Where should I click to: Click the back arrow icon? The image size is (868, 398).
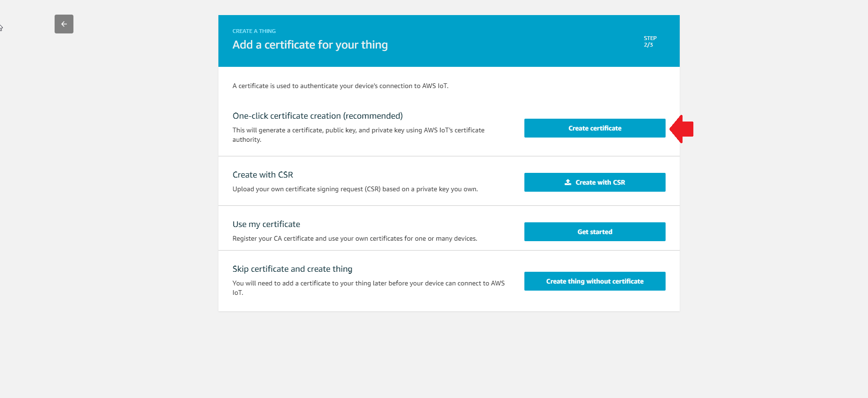pyautogui.click(x=64, y=24)
